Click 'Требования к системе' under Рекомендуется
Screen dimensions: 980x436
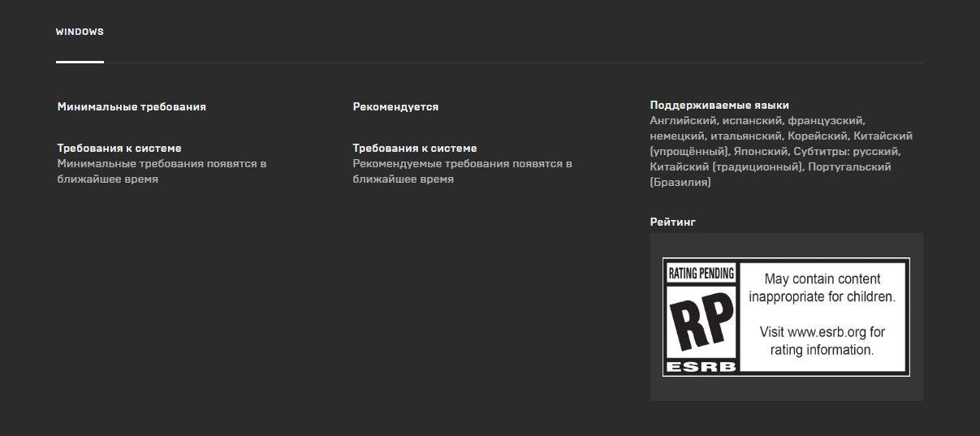415,148
